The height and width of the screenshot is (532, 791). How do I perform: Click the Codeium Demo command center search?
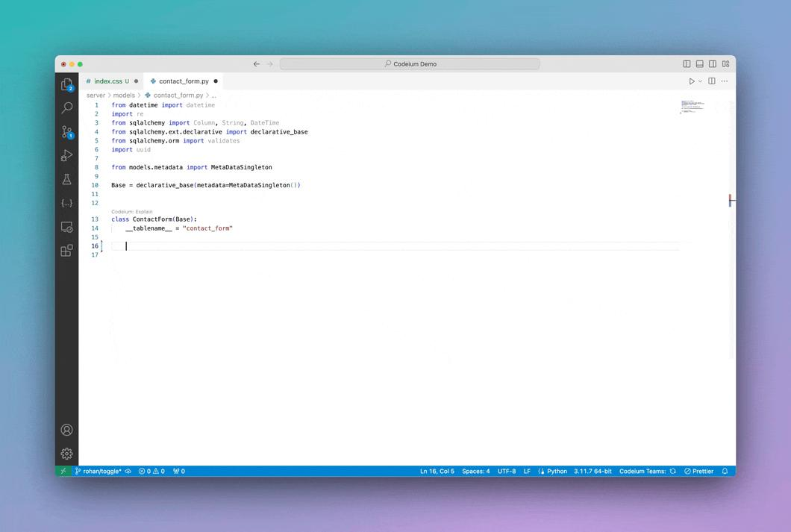[410, 64]
